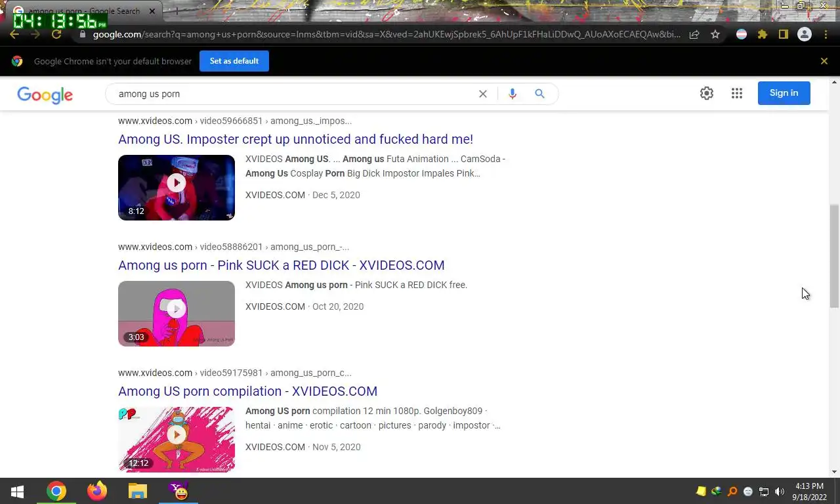Viewport: 840px width, 504px height.
Task: Select the Google Search browser tab
Action: coord(84,11)
